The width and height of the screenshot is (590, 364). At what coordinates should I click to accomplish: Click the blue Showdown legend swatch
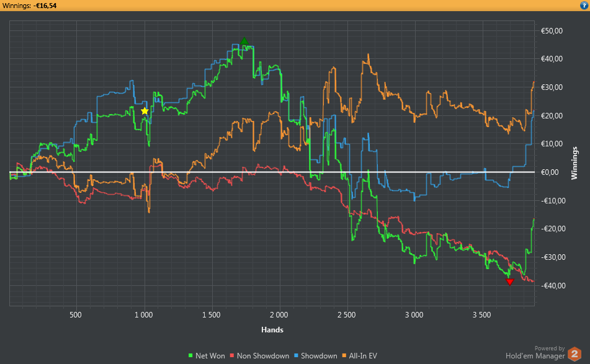point(296,356)
